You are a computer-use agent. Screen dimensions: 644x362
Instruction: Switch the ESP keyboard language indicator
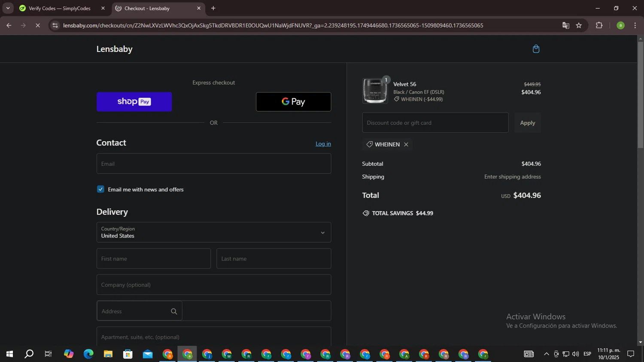point(587,354)
